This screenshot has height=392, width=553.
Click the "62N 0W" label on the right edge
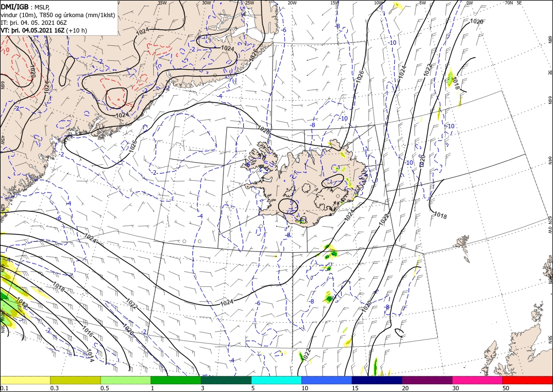[x=550, y=225]
